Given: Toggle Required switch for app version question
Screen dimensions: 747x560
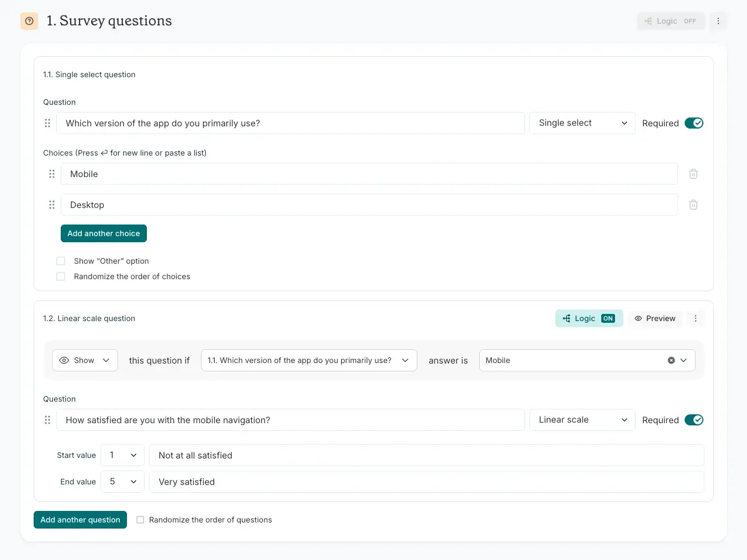Looking at the screenshot, I should [693, 123].
